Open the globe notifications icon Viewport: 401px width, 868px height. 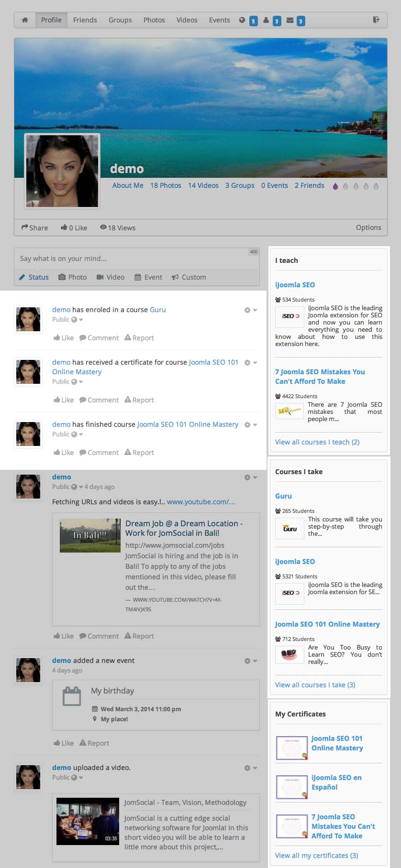click(242, 20)
